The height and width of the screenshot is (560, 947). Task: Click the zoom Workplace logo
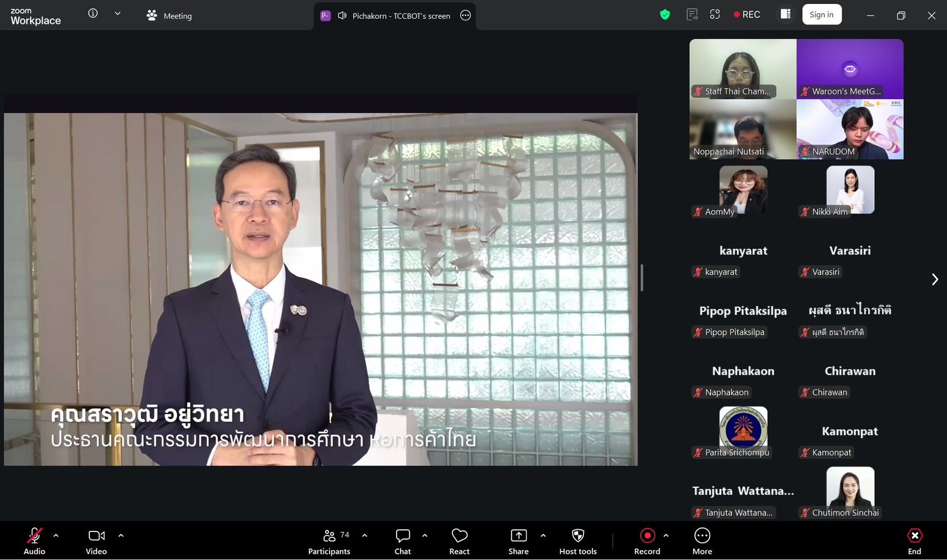click(x=35, y=16)
